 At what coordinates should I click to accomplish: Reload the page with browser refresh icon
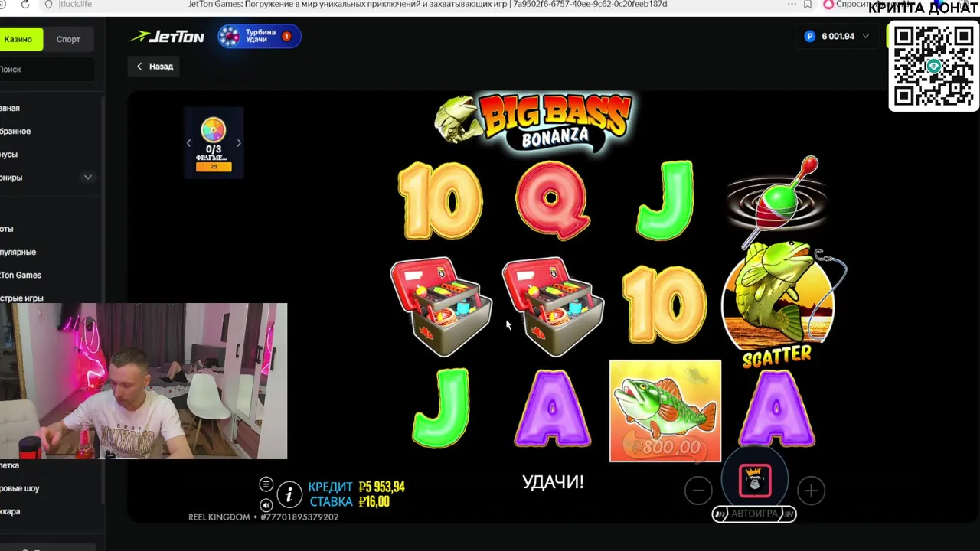click(25, 5)
